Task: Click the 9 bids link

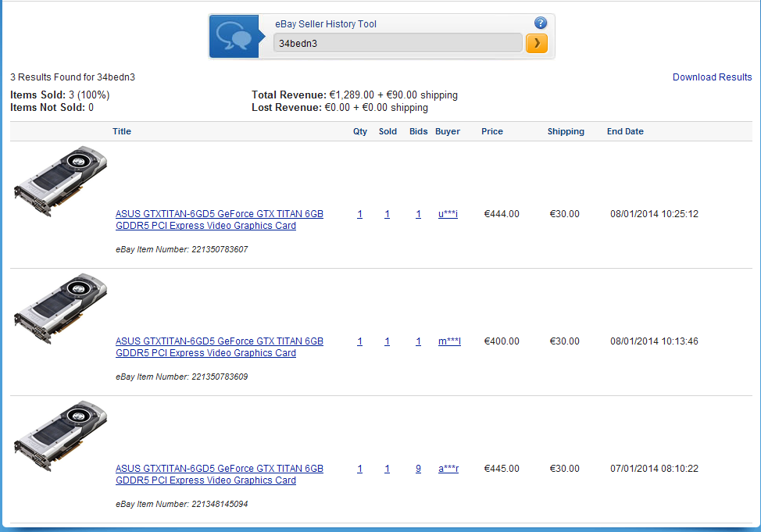Action: pos(418,469)
